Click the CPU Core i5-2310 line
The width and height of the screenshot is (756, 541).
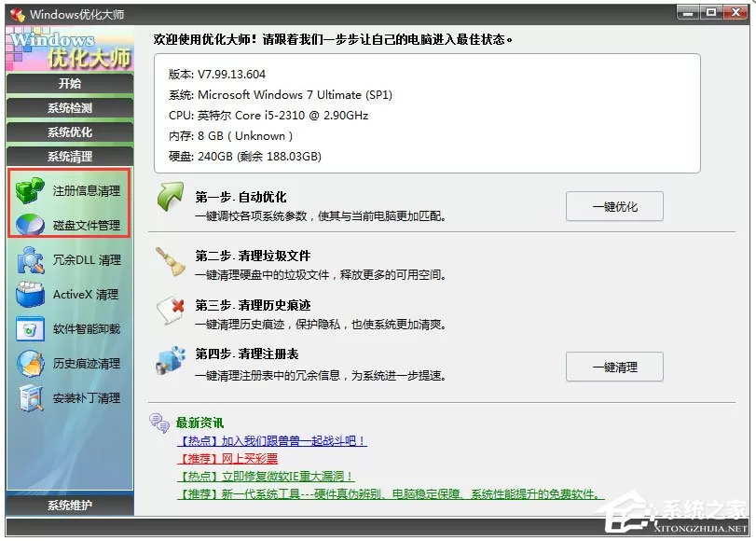pyautogui.click(x=268, y=116)
